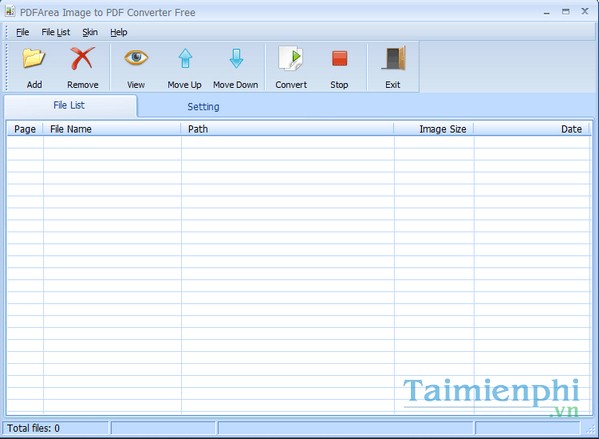Image resolution: width=599 pixels, height=439 pixels.
Task: Click the red Stop icon
Action: pyautogui.click(x=339, y=58)
